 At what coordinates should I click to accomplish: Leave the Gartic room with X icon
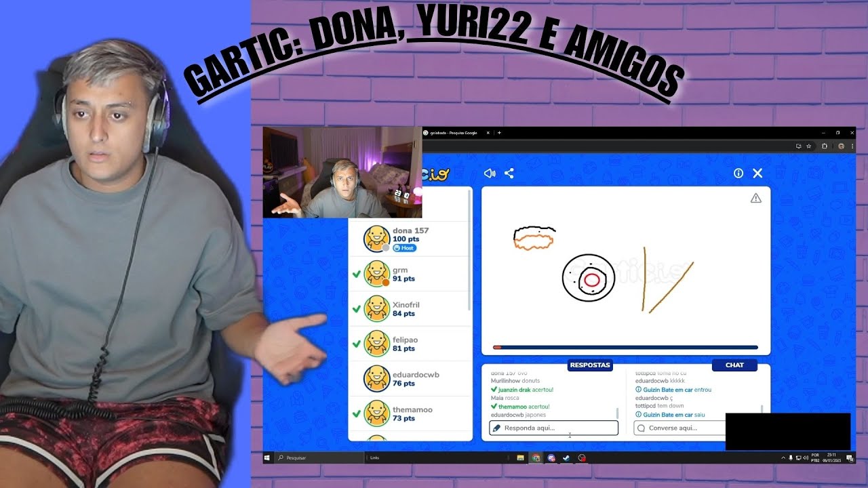[758, 174]
